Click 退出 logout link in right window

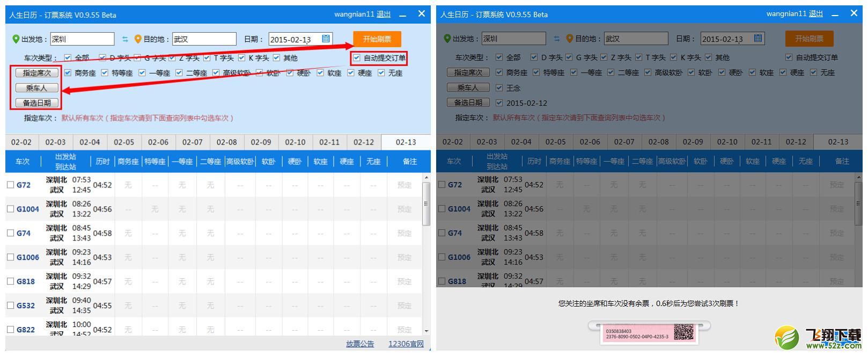816,14
